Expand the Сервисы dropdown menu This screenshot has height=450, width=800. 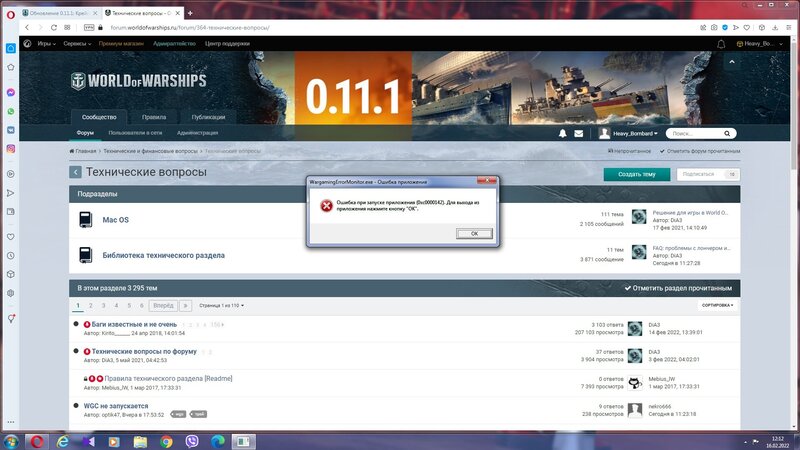[77, 44]
